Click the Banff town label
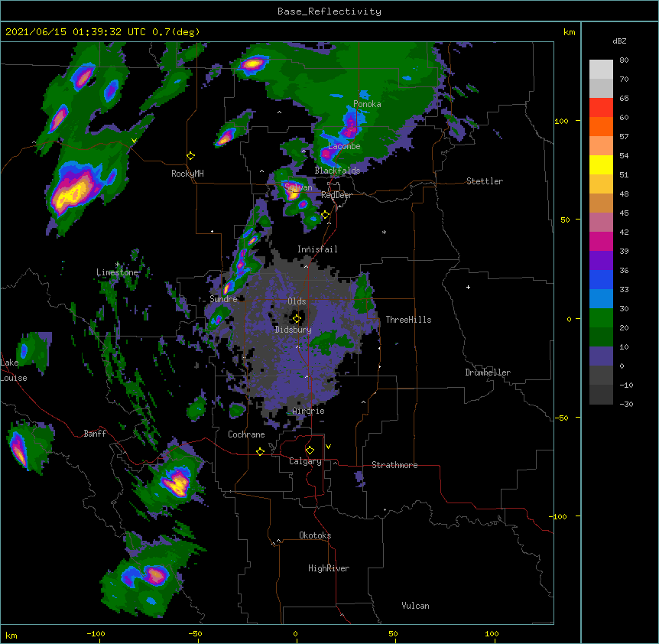Screen dimensions: 659x644 tap(95, 434)
